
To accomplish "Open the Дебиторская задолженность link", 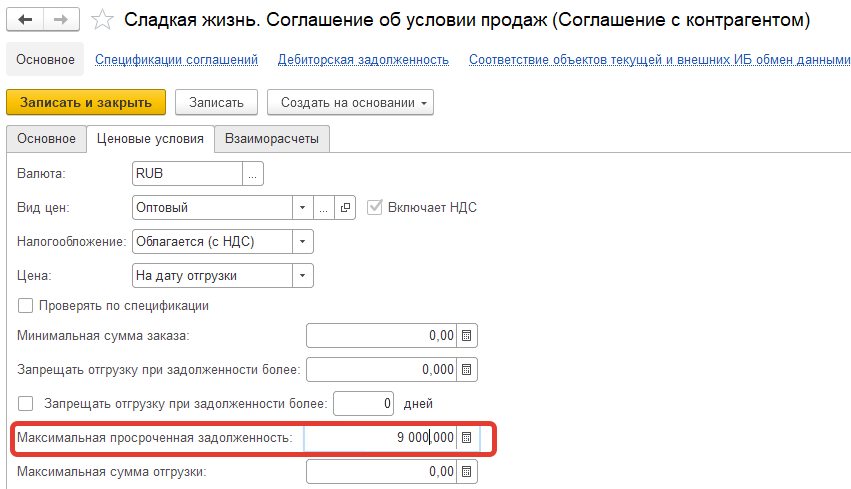I will [x=363, y=60].
